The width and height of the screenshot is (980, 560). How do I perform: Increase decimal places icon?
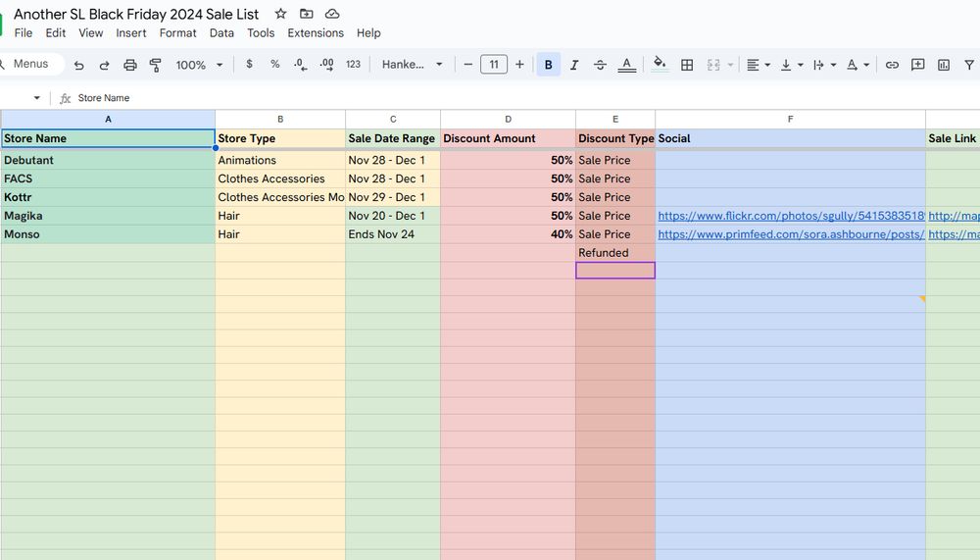327,65
